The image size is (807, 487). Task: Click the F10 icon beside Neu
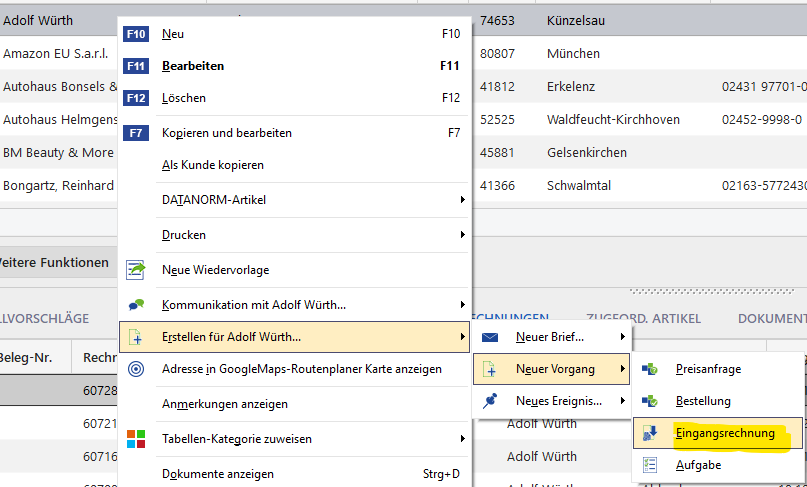(x=136, y=34)
